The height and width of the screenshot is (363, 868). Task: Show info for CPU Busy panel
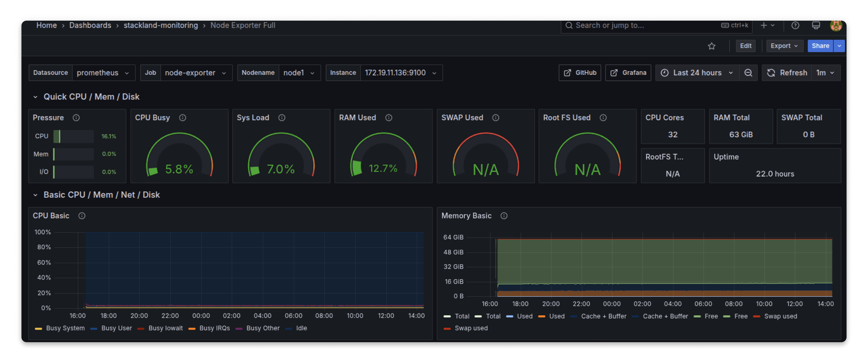click(x=183, y=118)
